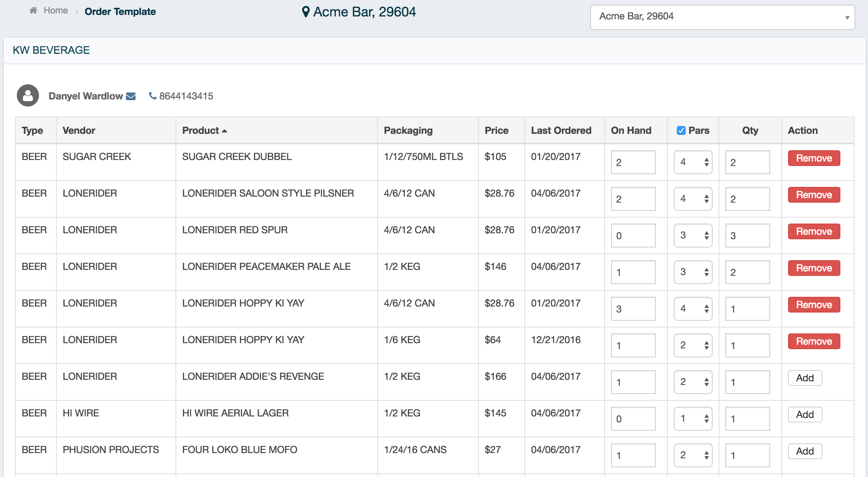This screenshot has width=868, height=477.
Task: Remove Sugar Creek Dubbel from order
Action: point(814,158)
